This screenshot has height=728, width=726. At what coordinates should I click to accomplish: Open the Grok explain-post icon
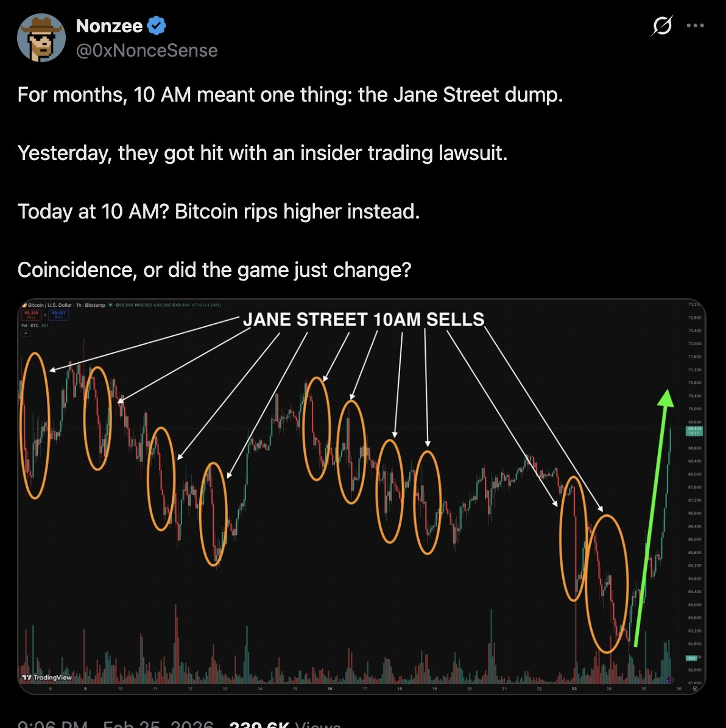click(x=662, y=26)
